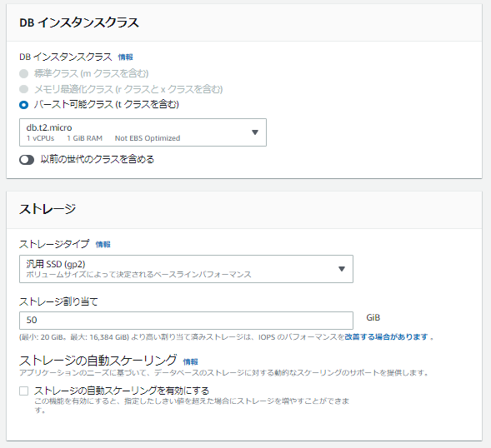Click the ストレージ割り当て field label

point(58,301)
